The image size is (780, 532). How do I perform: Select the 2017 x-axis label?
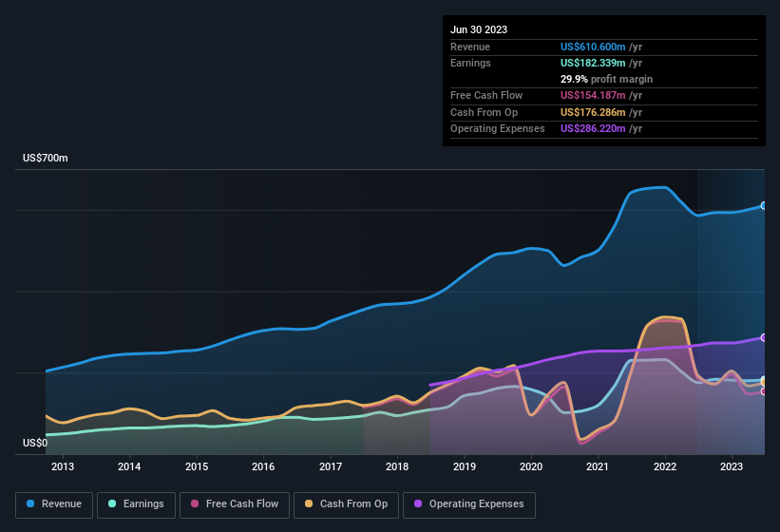click(331, 466)
